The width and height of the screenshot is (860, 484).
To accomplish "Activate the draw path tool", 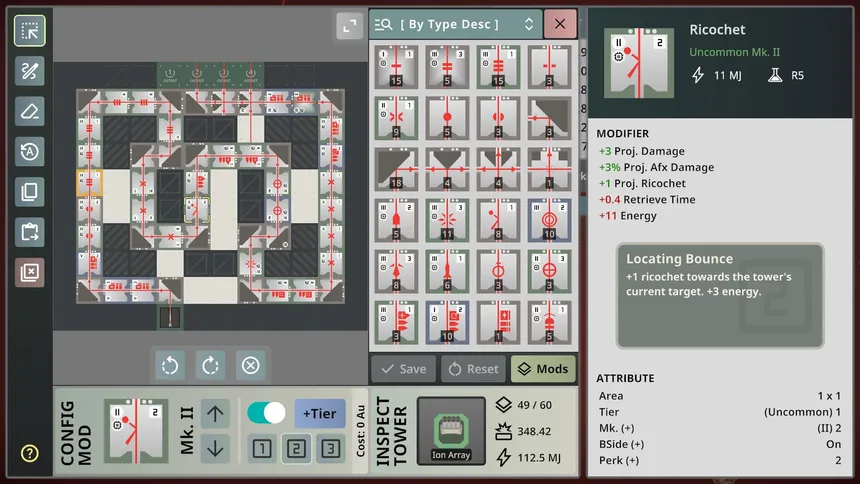I will (x=29, y=71).
